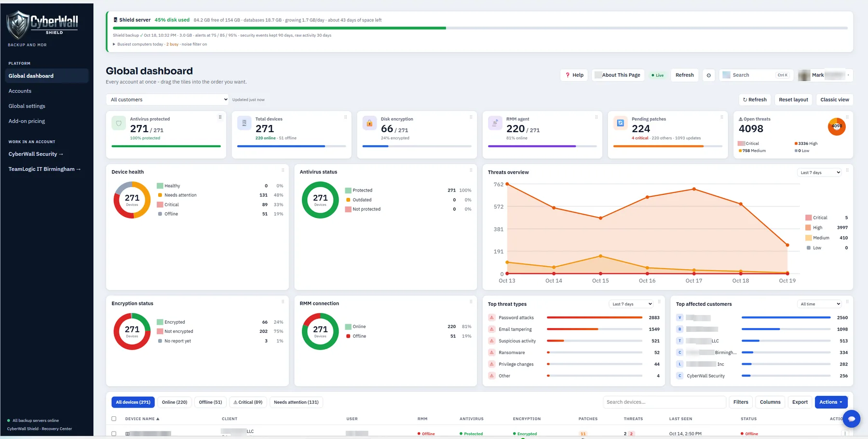Click the user avatar next to Mark
Image resolution: width=868 pixels, height=439 pixels.
[804, 75]
